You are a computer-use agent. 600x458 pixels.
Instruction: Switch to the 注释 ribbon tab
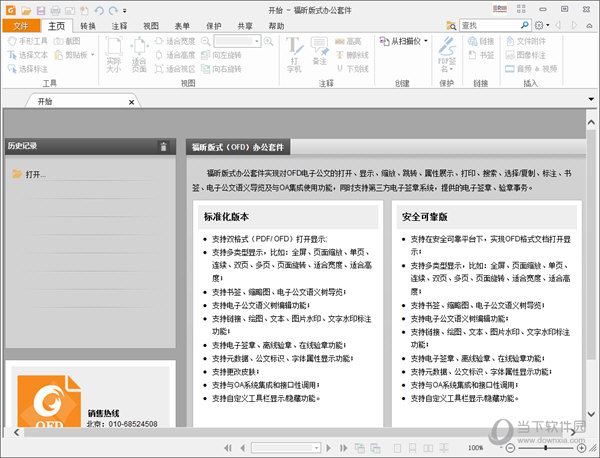pos(119,26)
